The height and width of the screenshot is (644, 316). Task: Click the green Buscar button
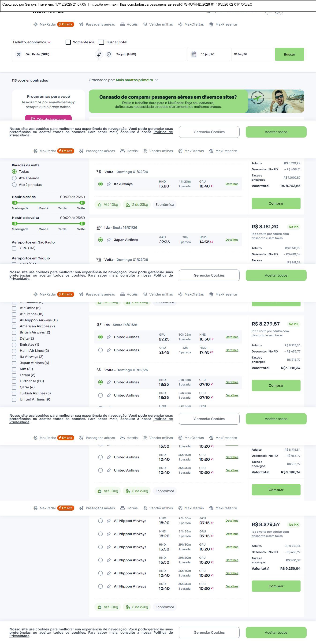point(289,55)
